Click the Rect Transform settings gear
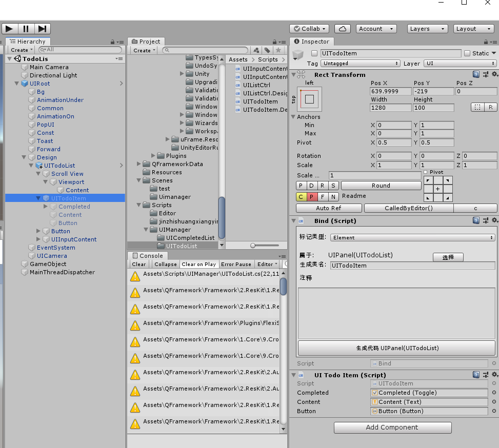The height and width of the screenshot is (448, 499). click(495, 74)
